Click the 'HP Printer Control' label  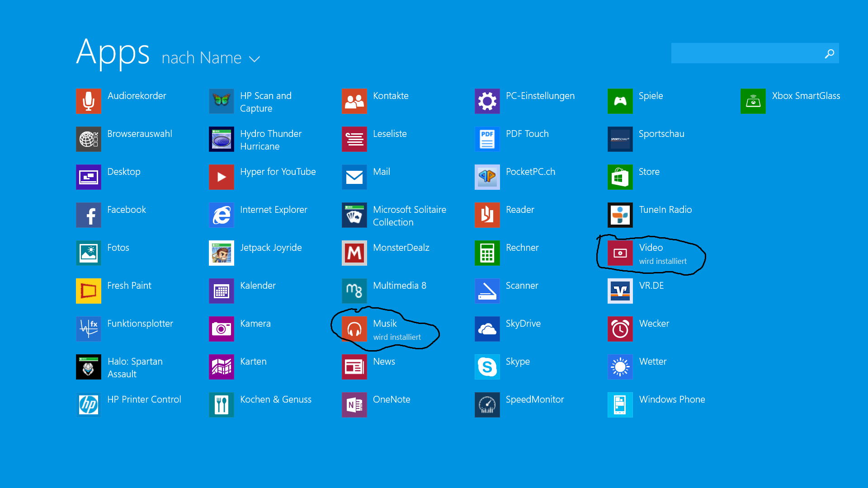pos(144,399)
